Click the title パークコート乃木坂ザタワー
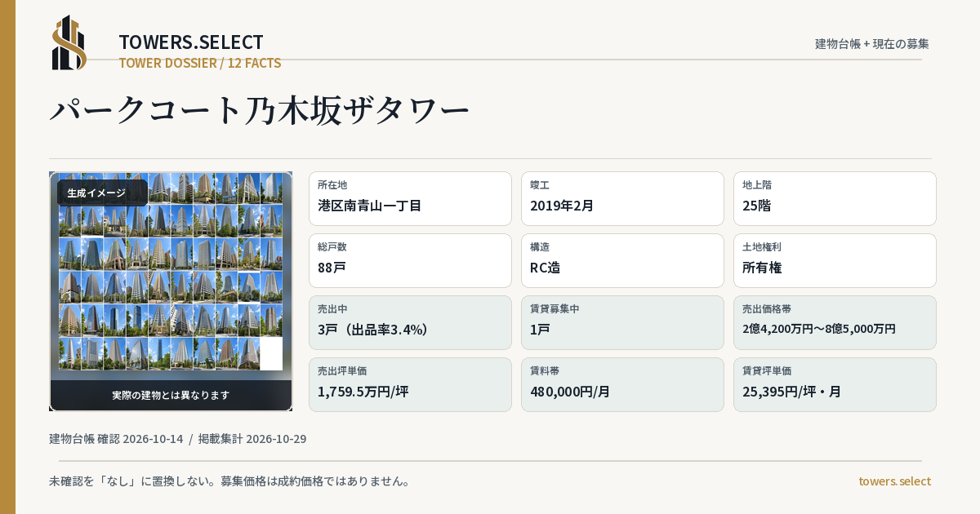Screen dimensions: 980x514 (260, 110)
